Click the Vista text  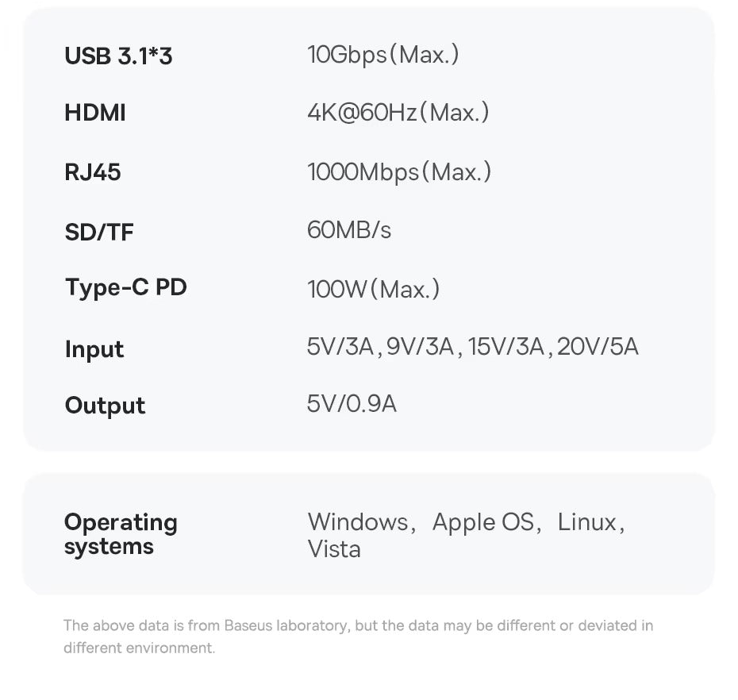tap(334, 549)
